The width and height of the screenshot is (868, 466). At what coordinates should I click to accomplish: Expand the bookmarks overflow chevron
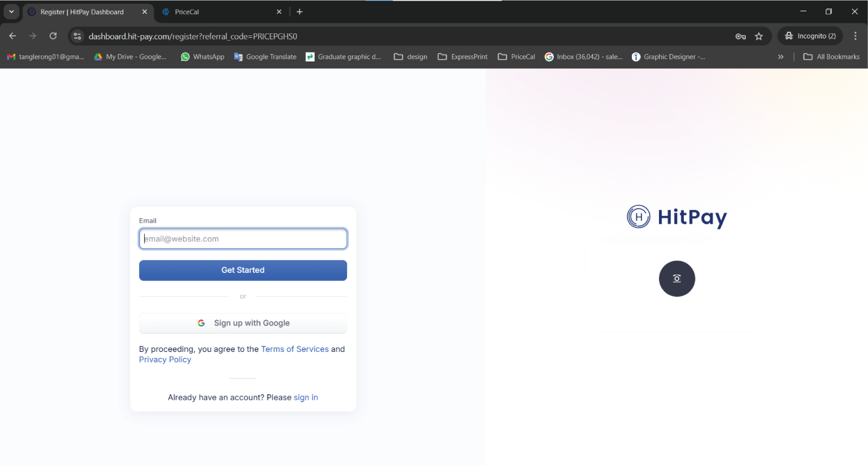(780, 56)
